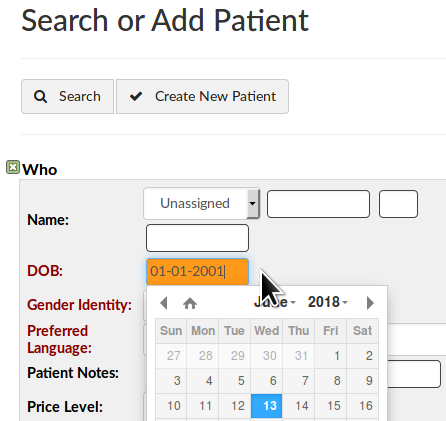
Task: Click the checkmark icon on Create New Patient
Action: point(136,96)
